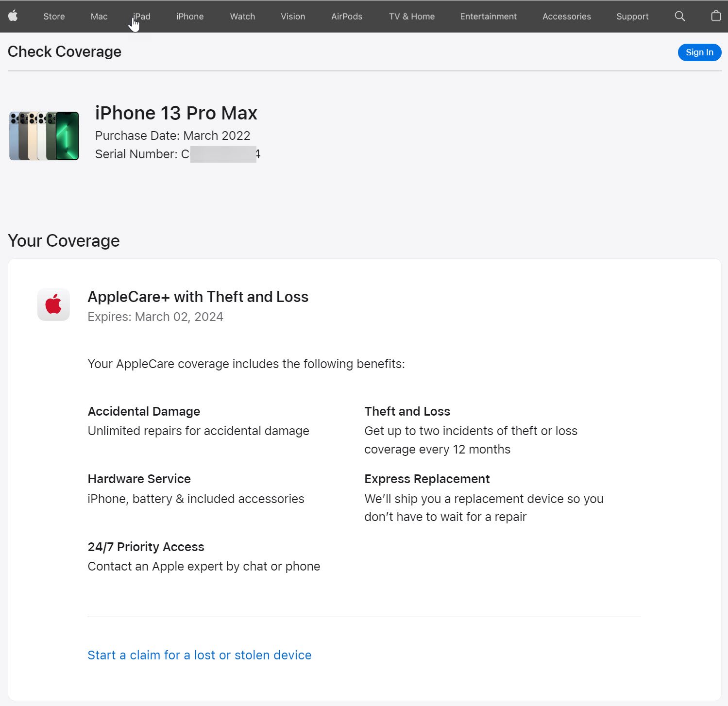The width and height of the screenshot is (728, 706).
Task: Open the Vision menu
Action: coord(293,17)
